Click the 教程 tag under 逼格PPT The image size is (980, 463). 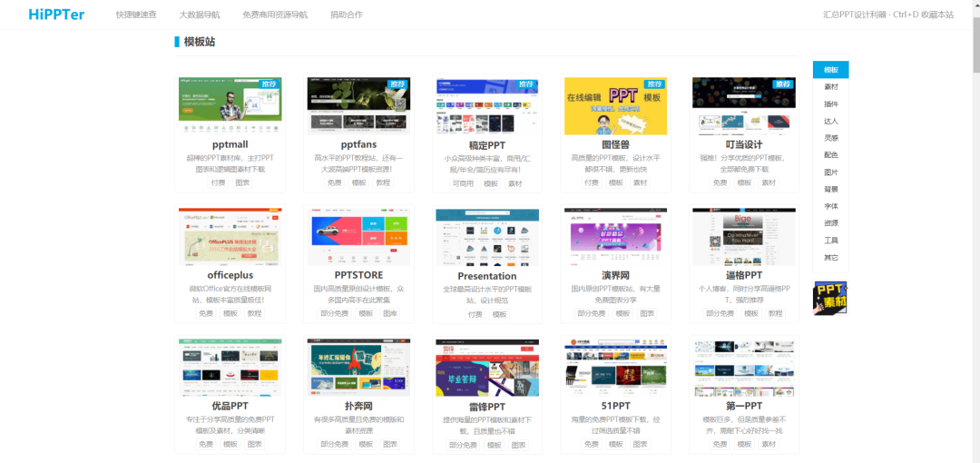click(x=775, y=313)
